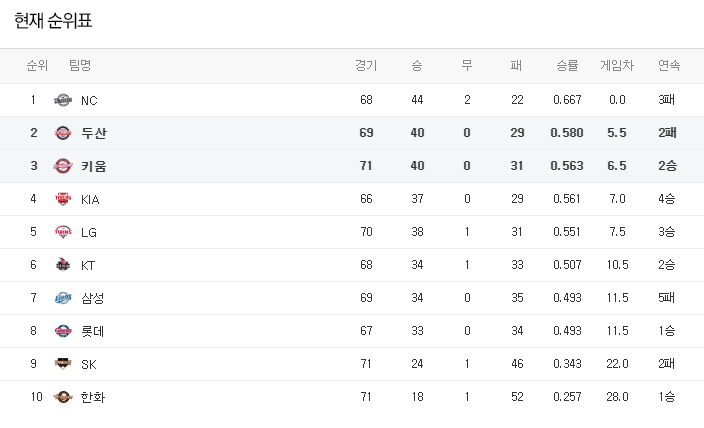
Task: Click the SK Wyverns team logo
Action: 63,364
